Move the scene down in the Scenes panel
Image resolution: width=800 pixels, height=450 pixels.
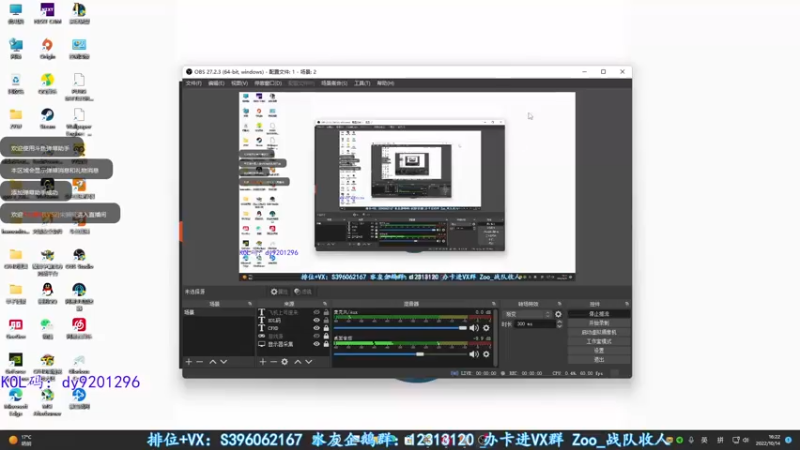click(223, 362)
